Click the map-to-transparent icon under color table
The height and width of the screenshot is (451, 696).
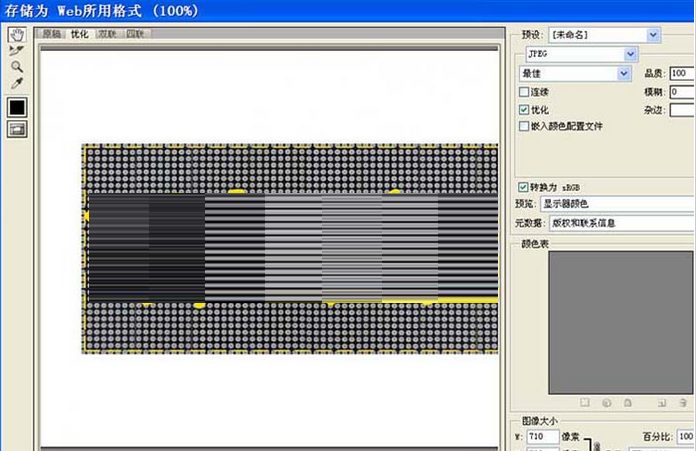(585, 403)
